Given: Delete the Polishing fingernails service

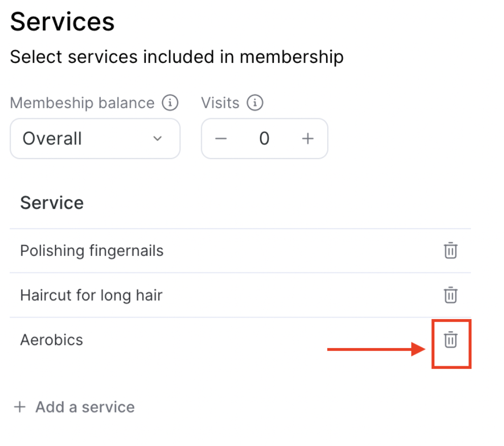Looking at the screenshot, I should pos(450,251).
